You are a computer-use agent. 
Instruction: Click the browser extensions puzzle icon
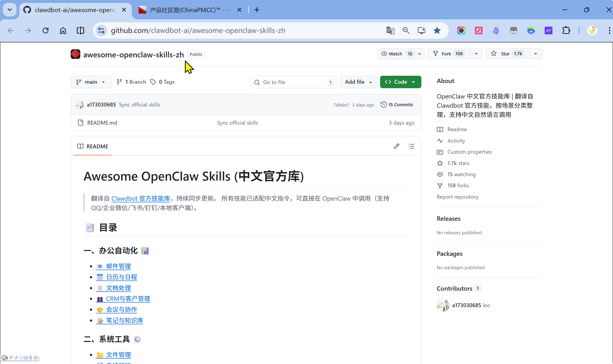point(566,30)
